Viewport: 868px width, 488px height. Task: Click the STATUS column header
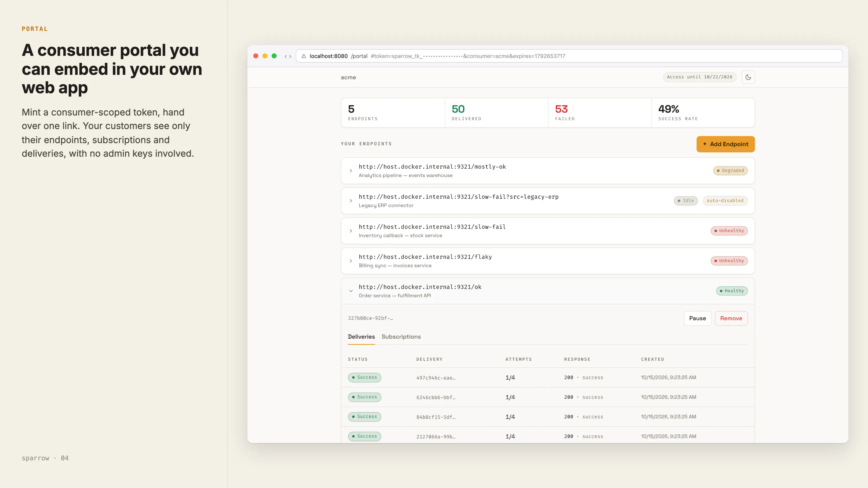(x=358, y=359)
